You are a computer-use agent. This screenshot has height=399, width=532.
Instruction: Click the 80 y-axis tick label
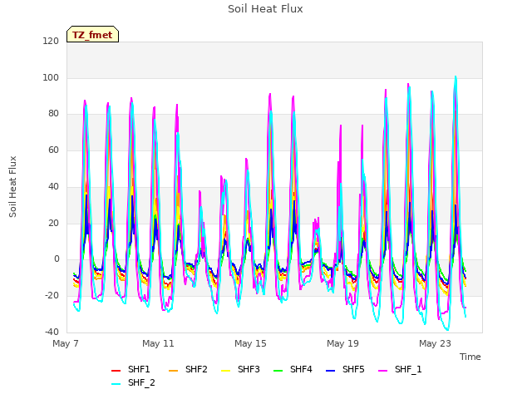click(53, 114)
